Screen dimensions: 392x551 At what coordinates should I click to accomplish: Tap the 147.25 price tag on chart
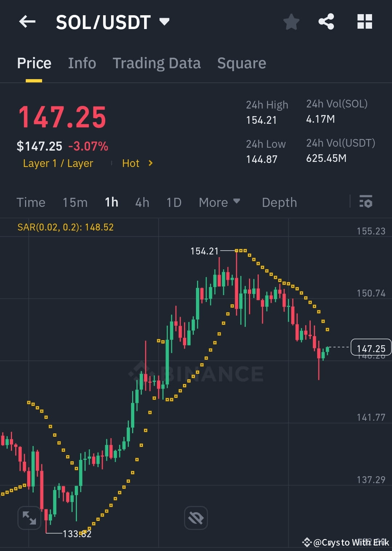[371, 348]
